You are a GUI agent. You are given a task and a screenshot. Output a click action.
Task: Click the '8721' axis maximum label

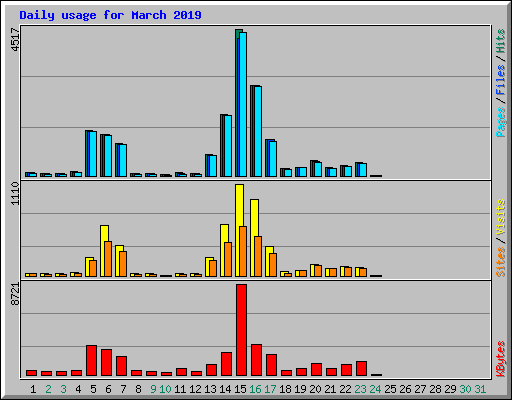pos(15,294)
